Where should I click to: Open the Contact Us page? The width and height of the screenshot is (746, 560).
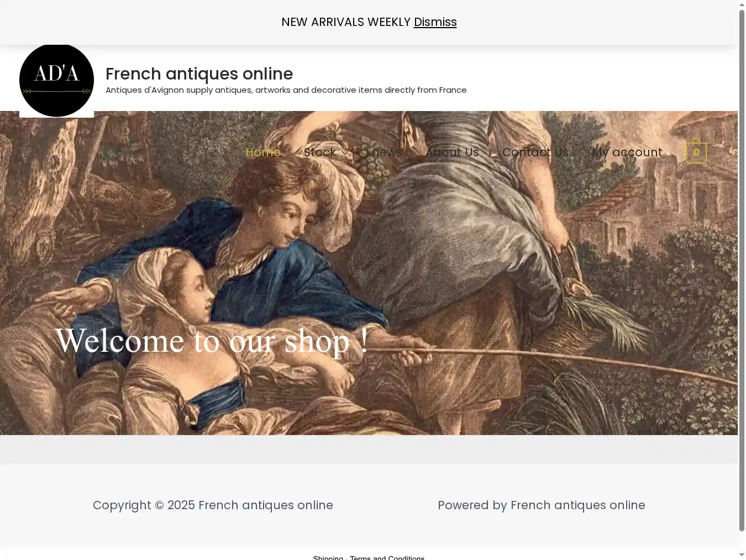point(535,152)
